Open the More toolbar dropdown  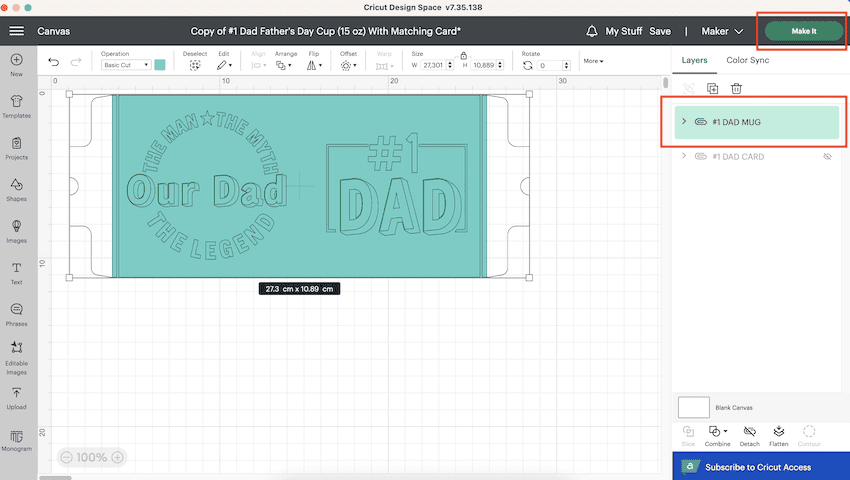point(593,61)
